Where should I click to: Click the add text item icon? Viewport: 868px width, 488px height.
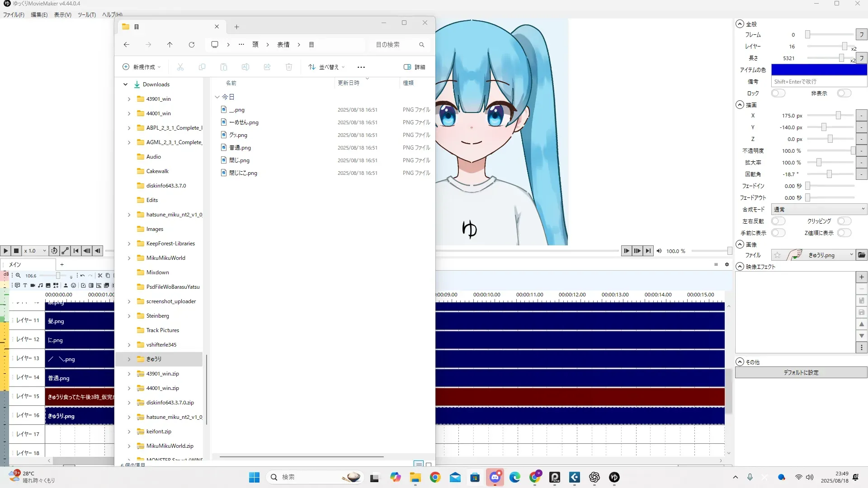(25, 286)
